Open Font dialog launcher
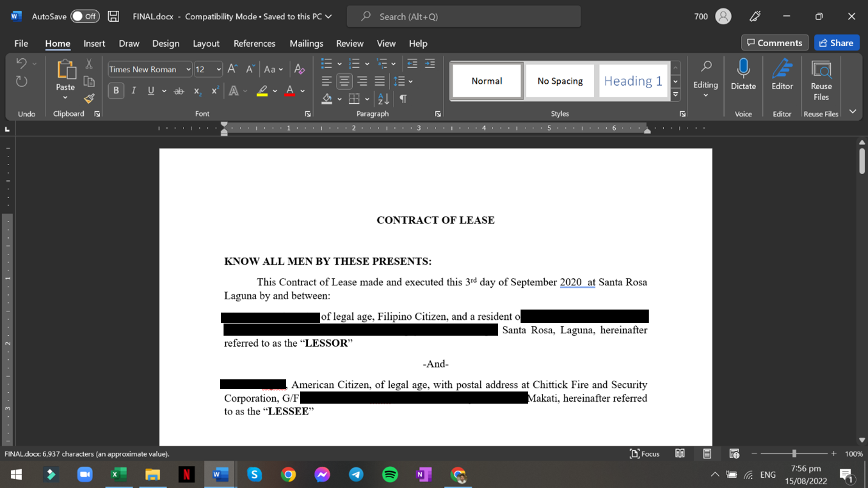The width and height of the screenshot is (868, 488). click(x=307, y=114)
